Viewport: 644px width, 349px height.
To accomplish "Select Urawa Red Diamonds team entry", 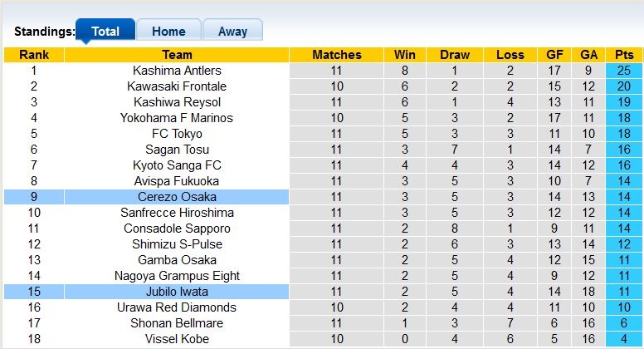I will [x=177, y=307].
